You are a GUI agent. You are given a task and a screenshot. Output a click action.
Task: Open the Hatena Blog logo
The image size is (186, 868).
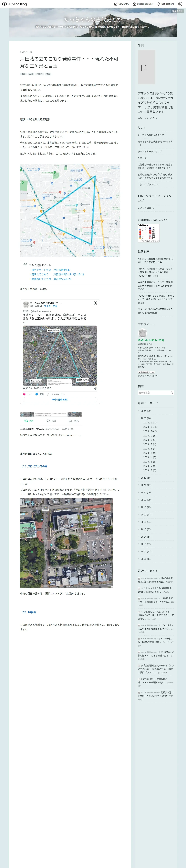[x=14, y=4]
